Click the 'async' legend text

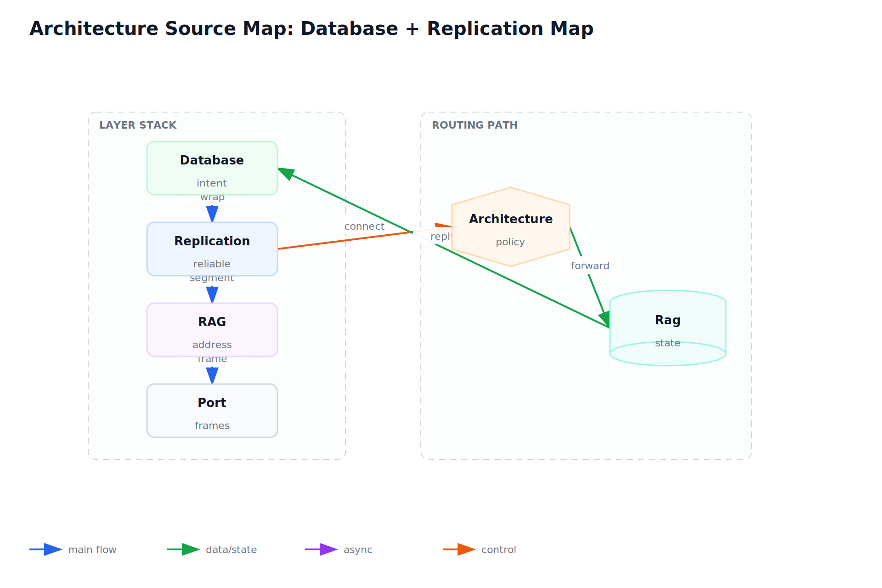tap(358, 550)
